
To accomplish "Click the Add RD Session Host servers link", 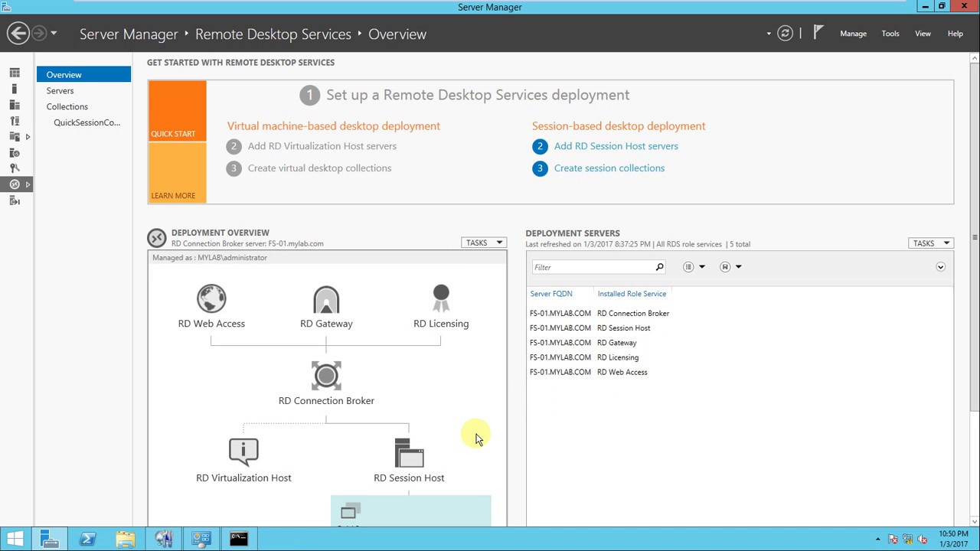I will click(616, 146).
